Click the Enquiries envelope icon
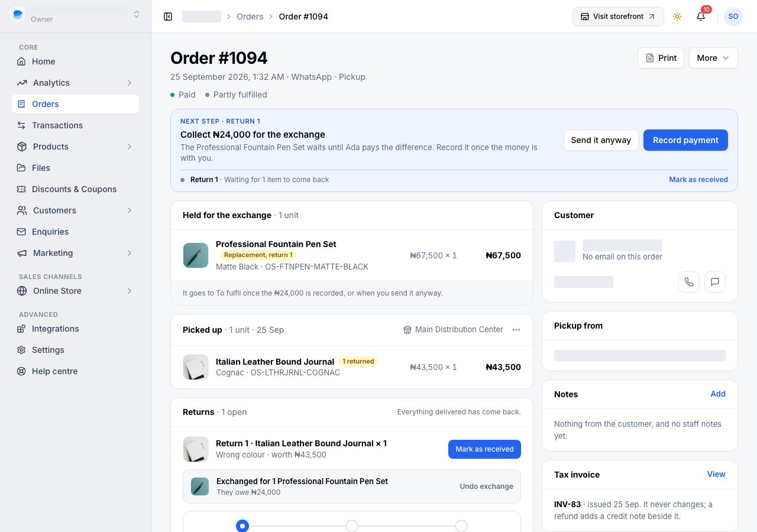The image size is (757, 532). 21,232
